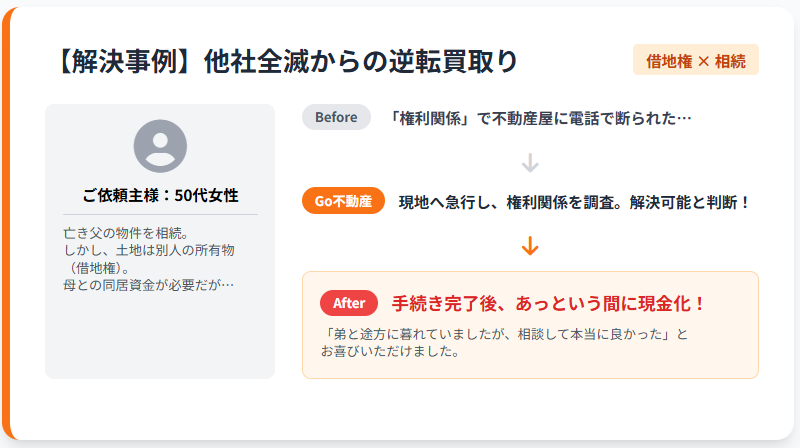Click the red heading 手続き完了後、あっという間に現金化！
The height and width of the screenshot is (448, 800).
(549, 303)
